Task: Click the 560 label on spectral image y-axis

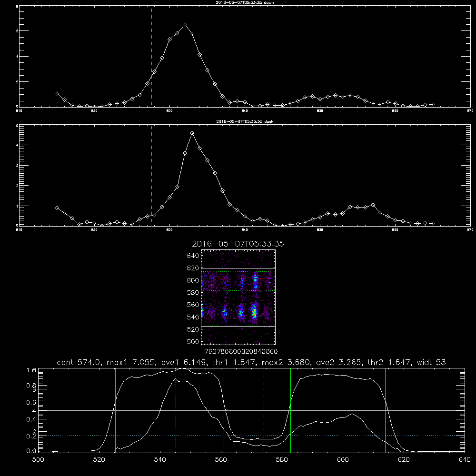Action: [193, 305]
